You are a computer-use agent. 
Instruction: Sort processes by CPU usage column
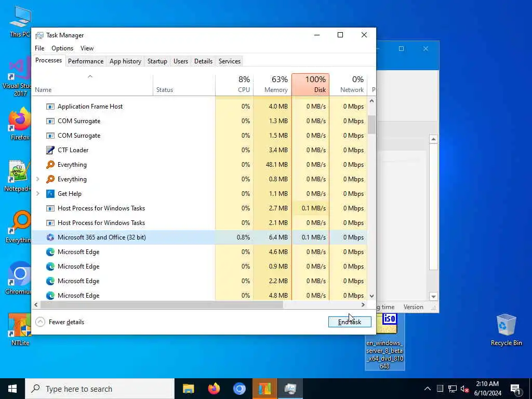[234, 85]
